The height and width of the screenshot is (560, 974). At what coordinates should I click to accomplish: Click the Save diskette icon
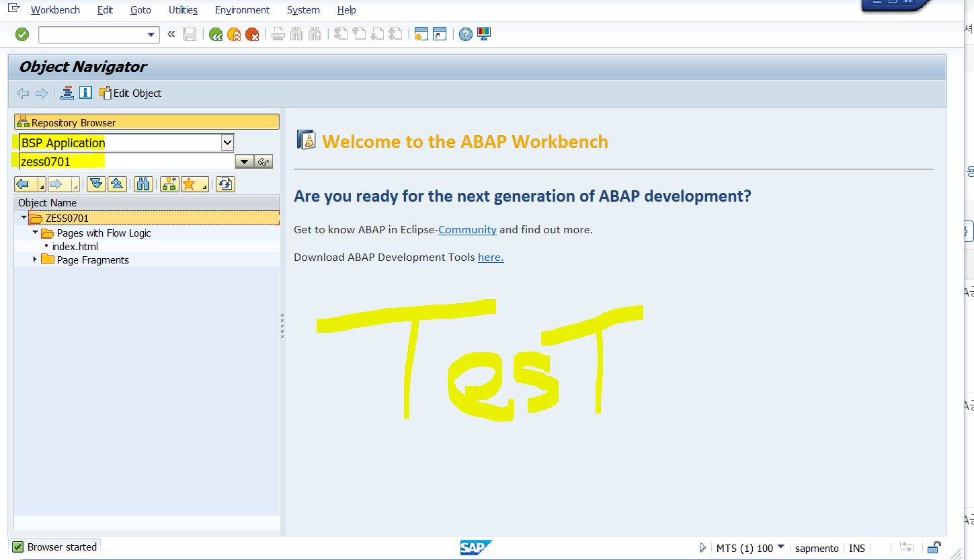tap(190, 34)
